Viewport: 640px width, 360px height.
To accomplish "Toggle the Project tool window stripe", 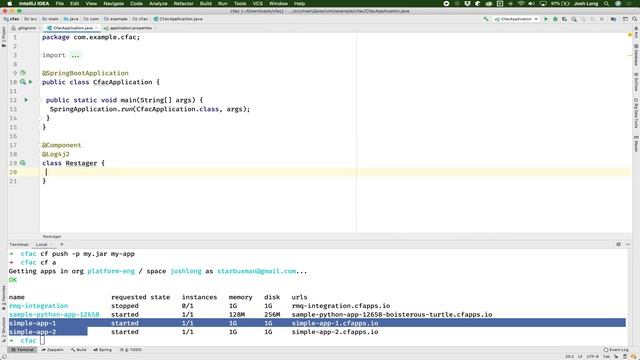I will 4,37.
